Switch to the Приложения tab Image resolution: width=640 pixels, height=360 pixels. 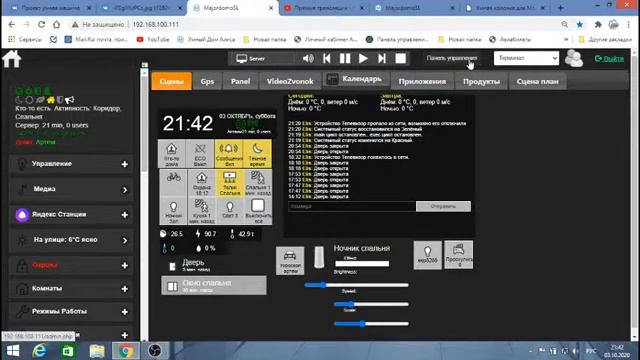[x=422, y=81]
